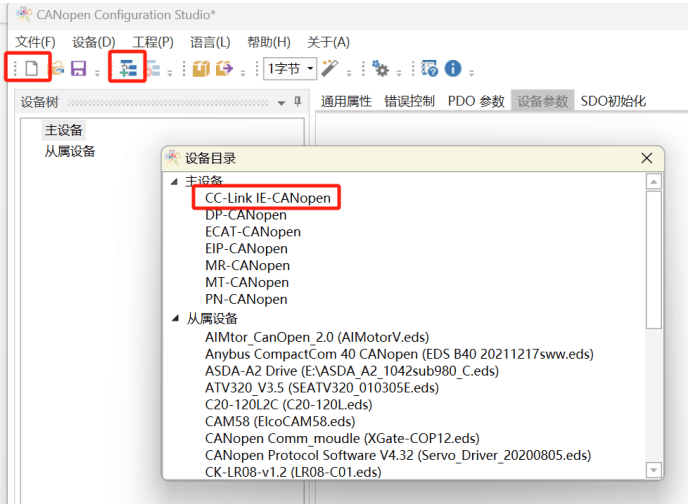Screen dimensions: 688x504
Task: Select Anybus CompactCom 40 CANopen entry
Action: 399,354
